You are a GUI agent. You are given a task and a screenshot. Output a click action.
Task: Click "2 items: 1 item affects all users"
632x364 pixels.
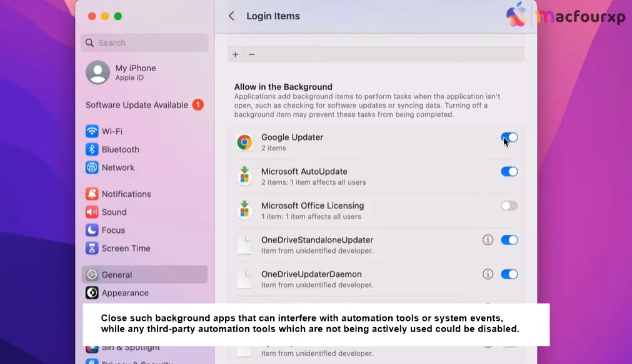click(x=314, y=182)
